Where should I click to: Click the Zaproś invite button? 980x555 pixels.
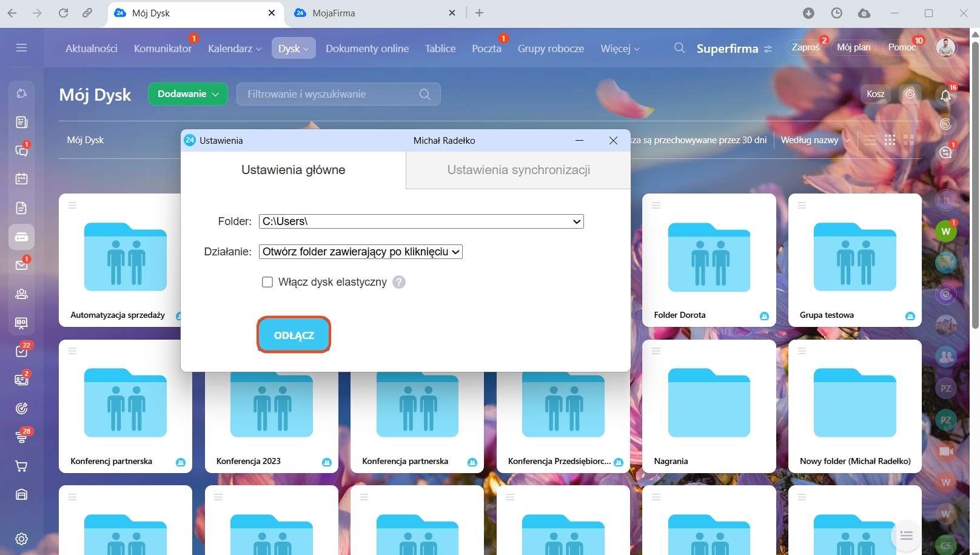(805, 47)
